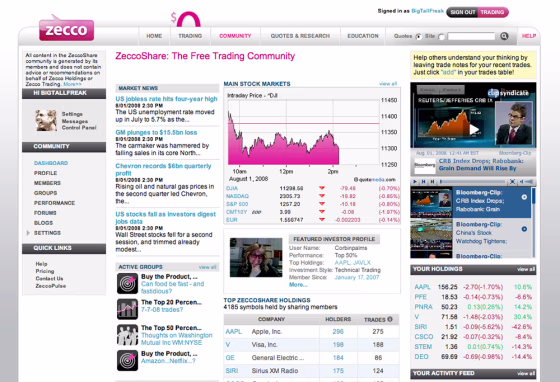Screen dimensions: 560x382
Task: Click view all in Your Holdings header
Action: (x=526, y=270)
